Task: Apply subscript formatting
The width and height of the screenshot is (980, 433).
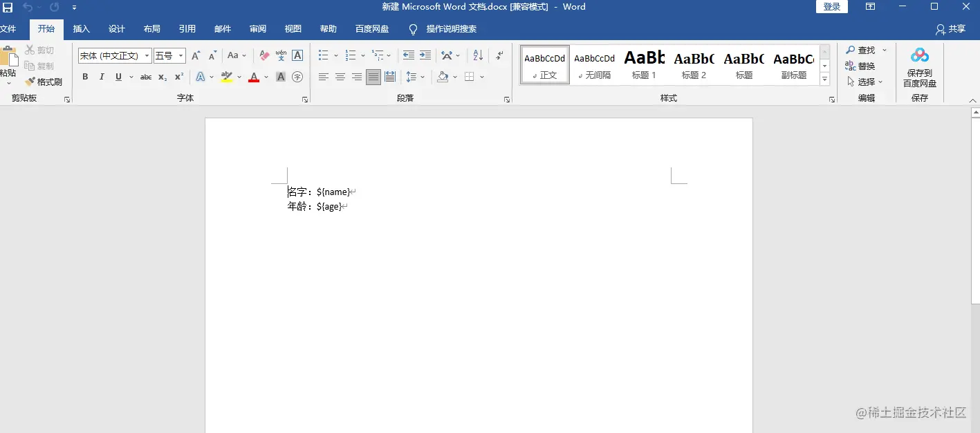Action: tap(163, 77)
